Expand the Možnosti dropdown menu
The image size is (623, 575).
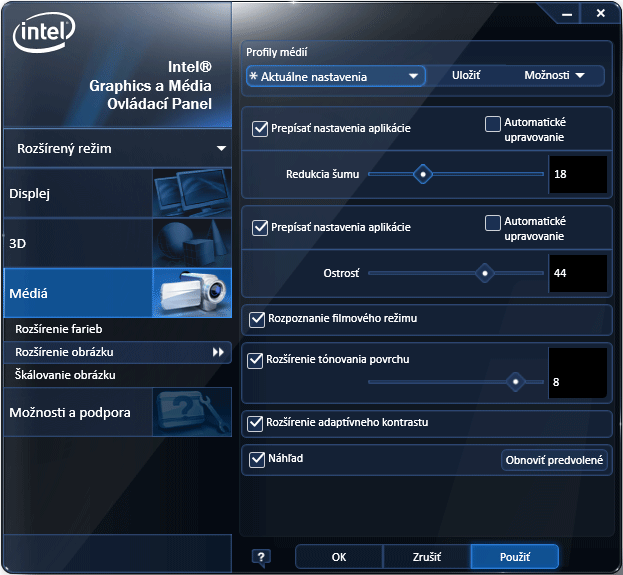point(554,76)
